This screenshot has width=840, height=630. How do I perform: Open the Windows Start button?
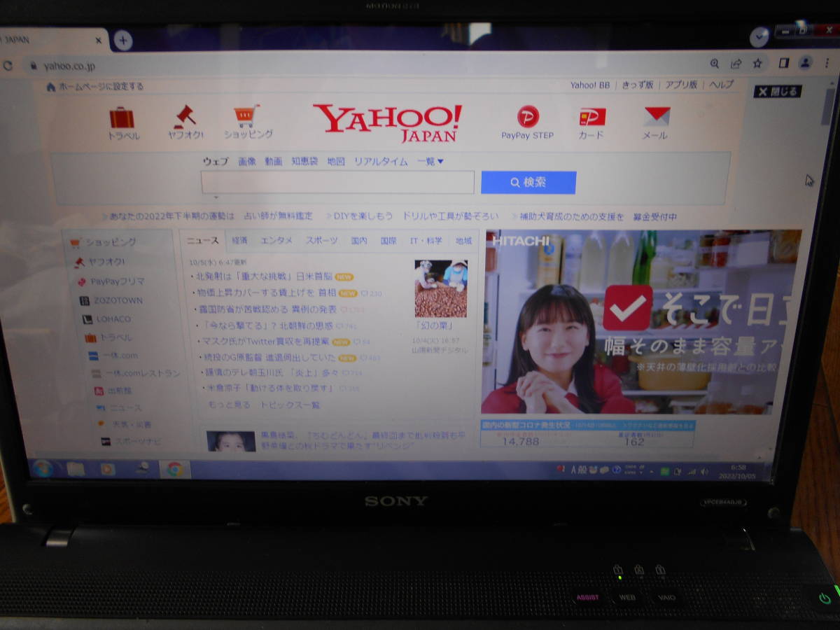41,468
